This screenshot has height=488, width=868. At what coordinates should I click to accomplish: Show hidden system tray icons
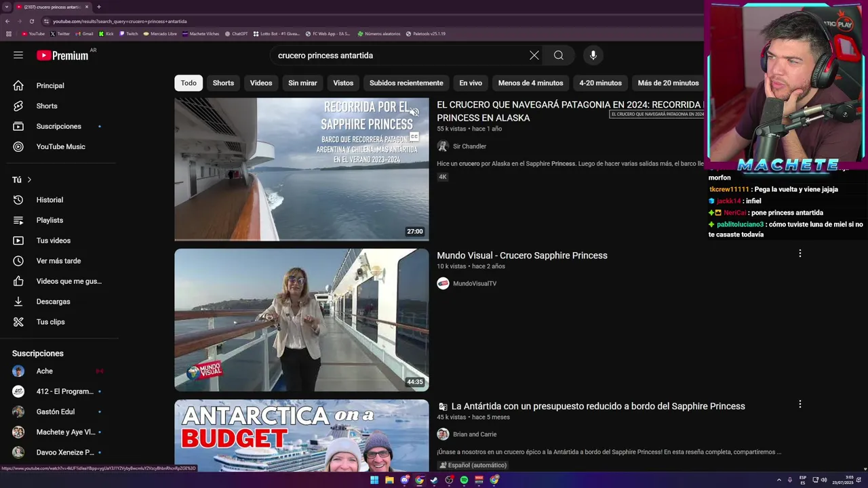pyautogui.click(x=778, y=480)
